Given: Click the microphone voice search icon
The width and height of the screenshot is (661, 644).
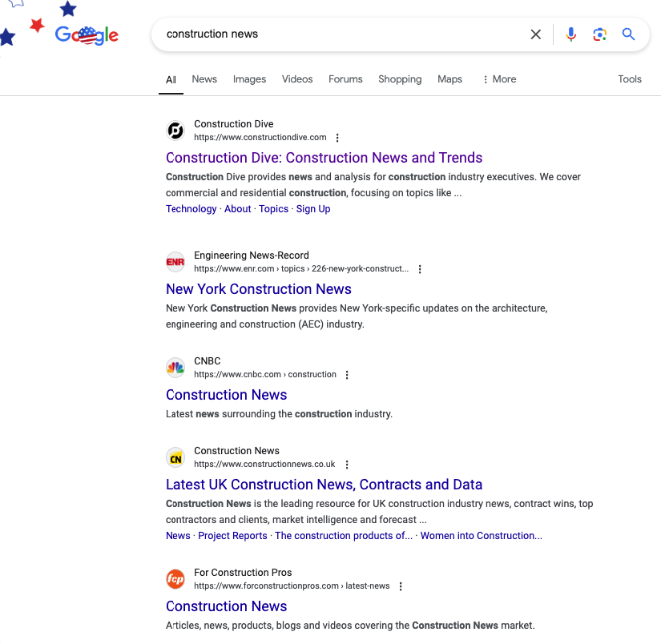Looking at the screenshot, I should coord(570,34).
